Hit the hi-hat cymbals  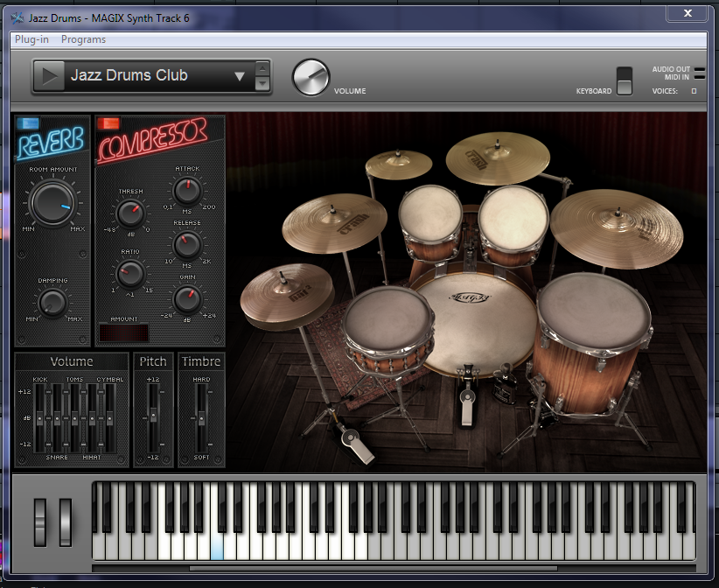287,297
